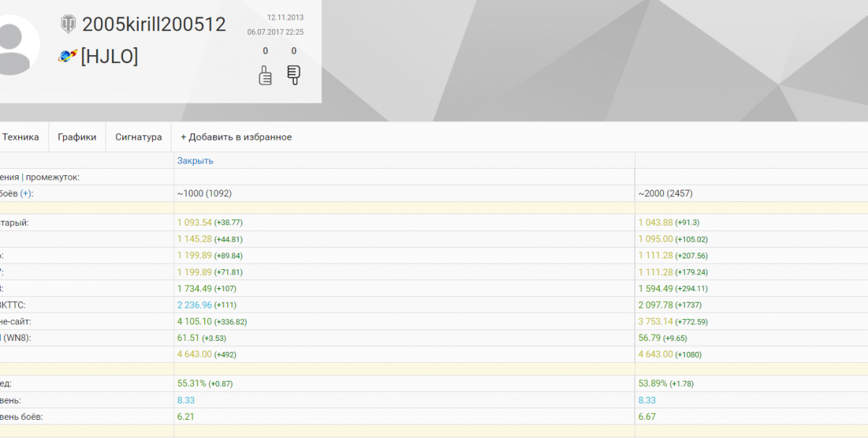Click the player avatar picture
Screen dimensions: 868x438
[14, 45]
